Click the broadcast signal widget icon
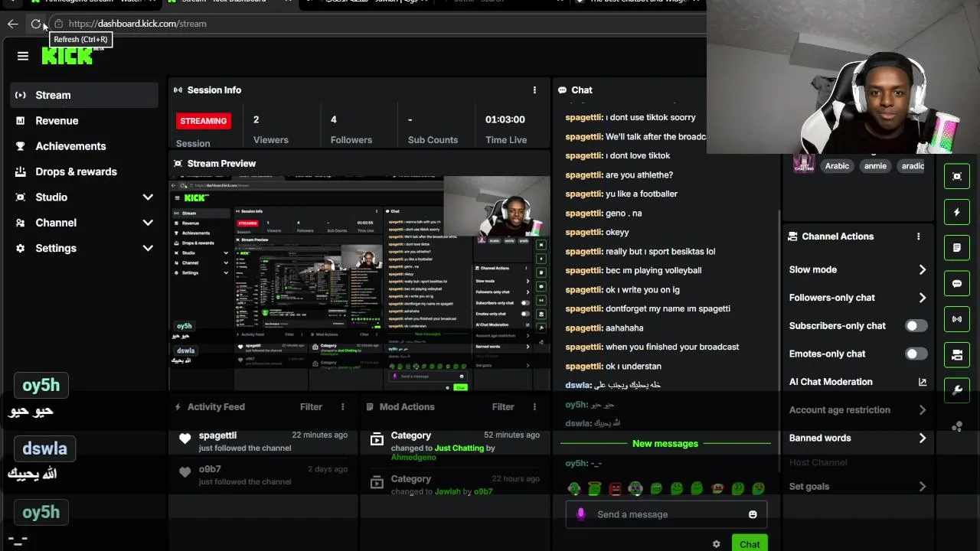Viewport: 980px width, 551px height. [957, 319]
